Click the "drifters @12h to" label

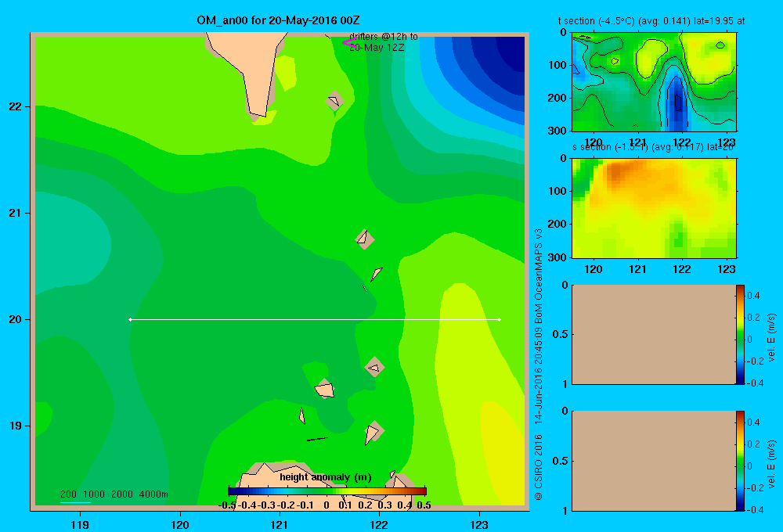click(384, 37)
